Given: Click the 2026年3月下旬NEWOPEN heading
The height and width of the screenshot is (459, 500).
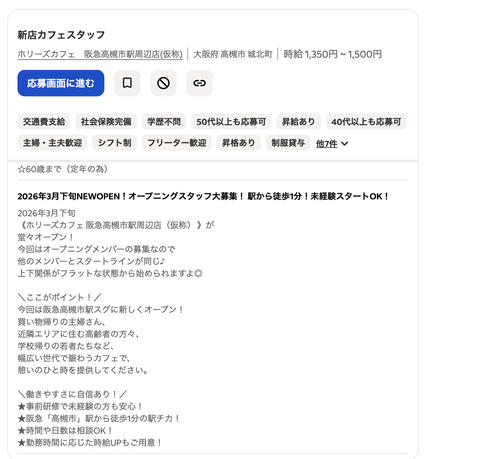Looking at the screenshot, I should 203,196.
